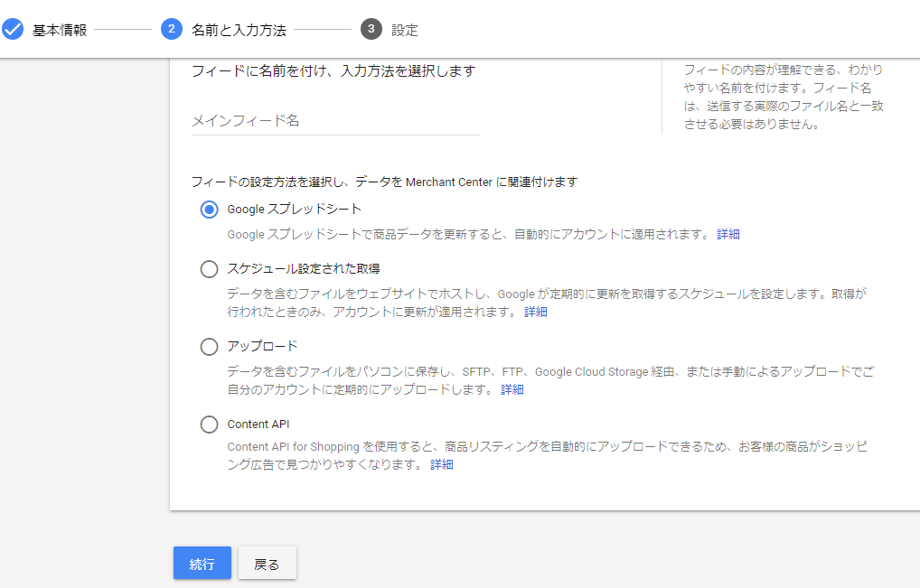
Task: Click the スケジュール設定された取得 option label
Action: (304, 268)
